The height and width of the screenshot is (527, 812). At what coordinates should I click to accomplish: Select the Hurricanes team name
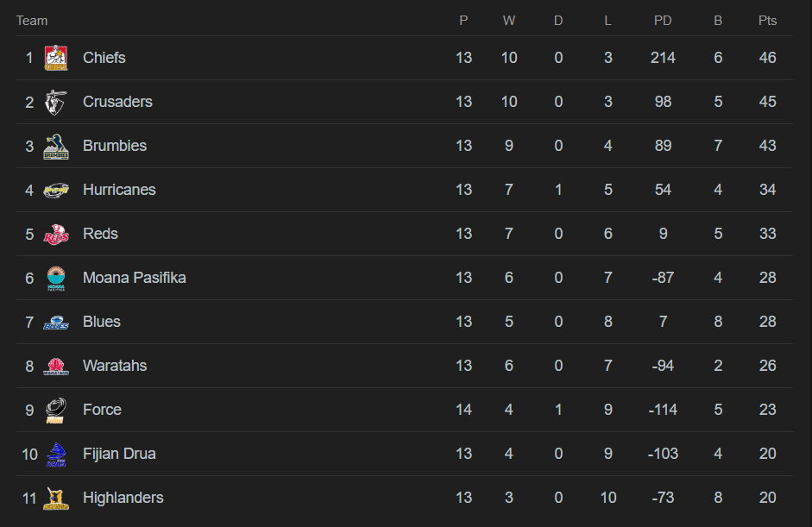pos(119,190)
